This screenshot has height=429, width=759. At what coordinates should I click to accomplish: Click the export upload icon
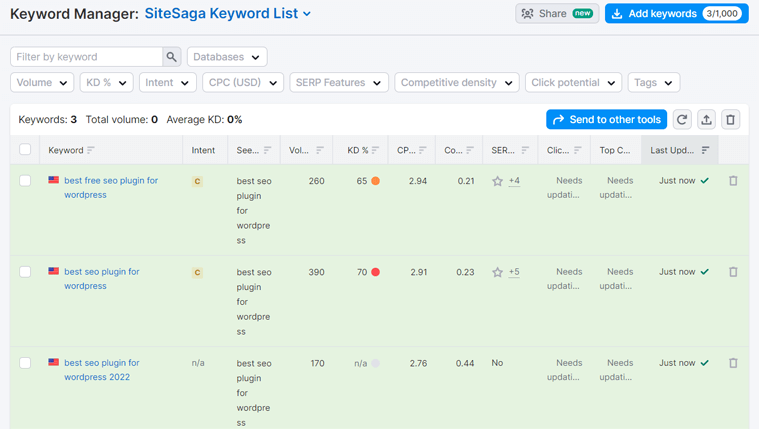coord(706,120)
